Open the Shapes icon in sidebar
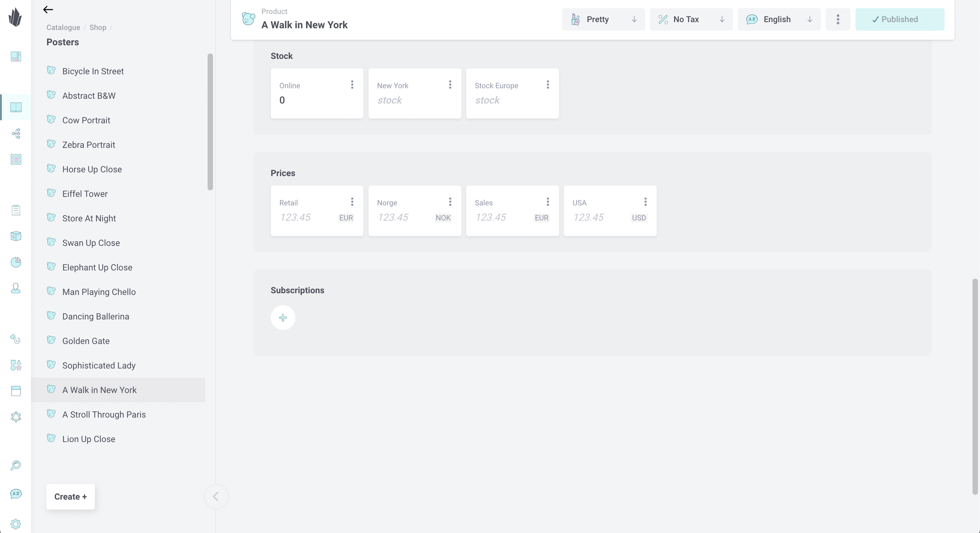The image size is (980, 533). pyautogui.click(x=16, y=365)
